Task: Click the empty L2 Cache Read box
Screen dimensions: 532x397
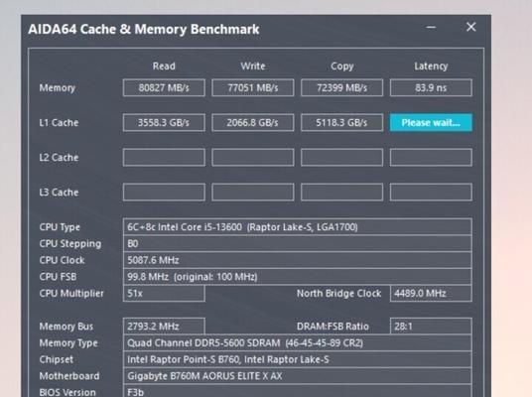Action: [164, 158]
